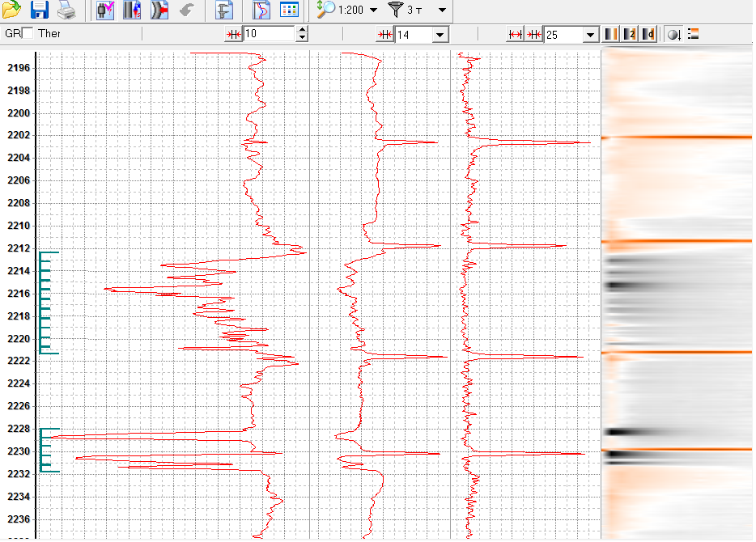Select the plain gradient palette icon
The image size is (756, 542).
[611, 34]
